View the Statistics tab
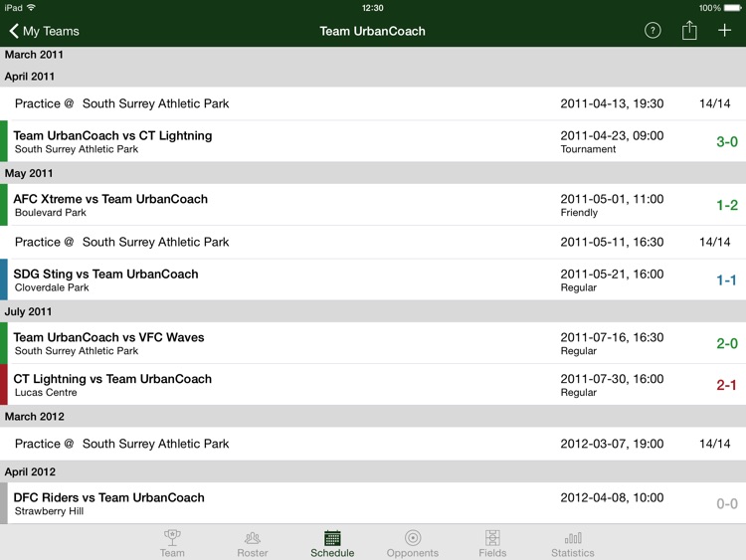746x560 pixels. tap(572, 544)
